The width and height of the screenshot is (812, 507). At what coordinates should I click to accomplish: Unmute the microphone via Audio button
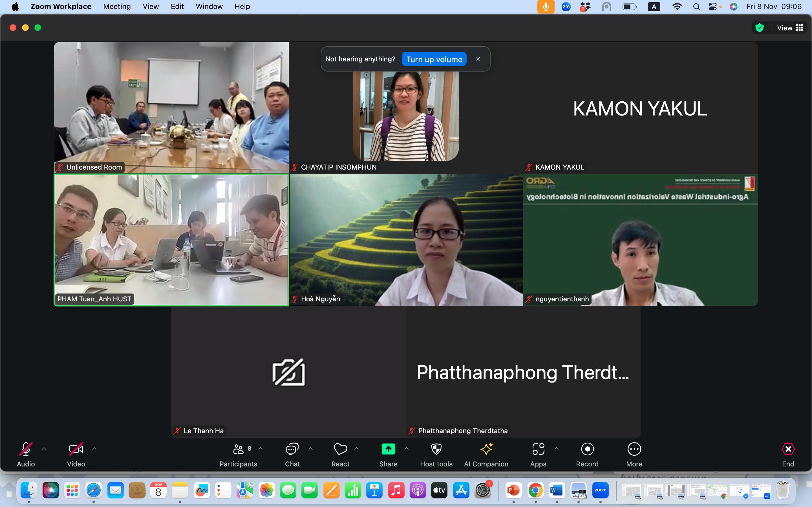26,449
